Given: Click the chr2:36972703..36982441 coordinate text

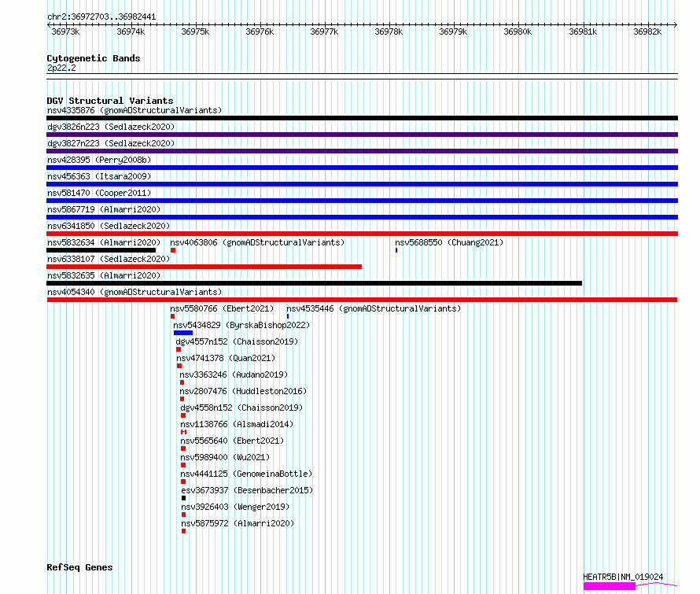Looking at the screenshot, I should coord(101,17).
